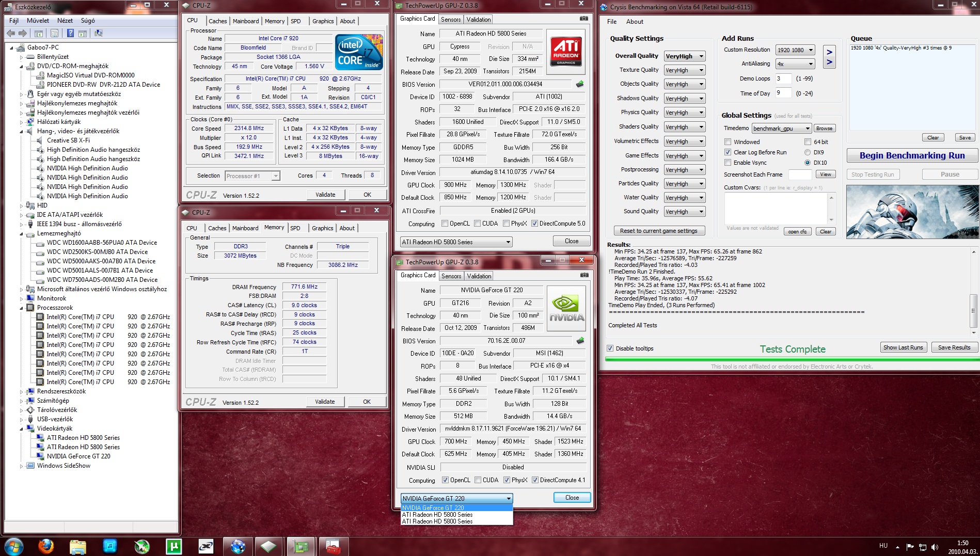Toggle the action pane icon in Eszközkezelő toolbar
Screen dimensions: 980x556
[x=82, y=33]
